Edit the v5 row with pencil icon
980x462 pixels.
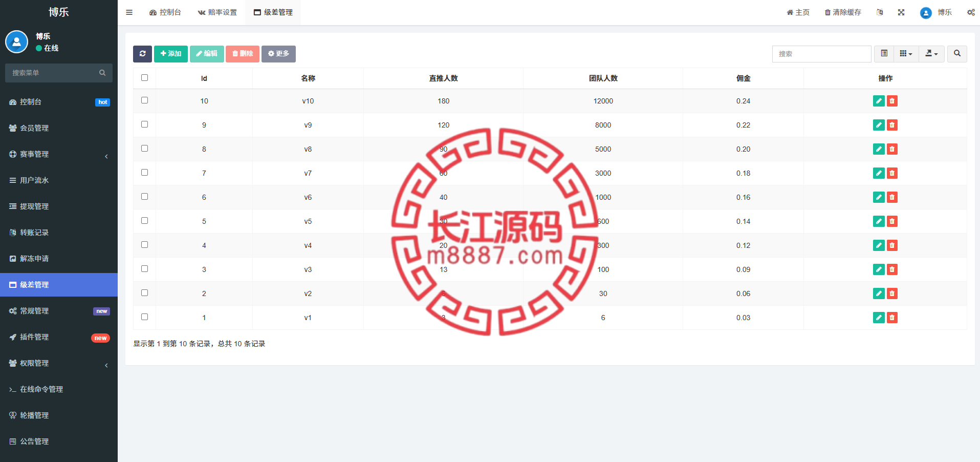tap(879, 221)
